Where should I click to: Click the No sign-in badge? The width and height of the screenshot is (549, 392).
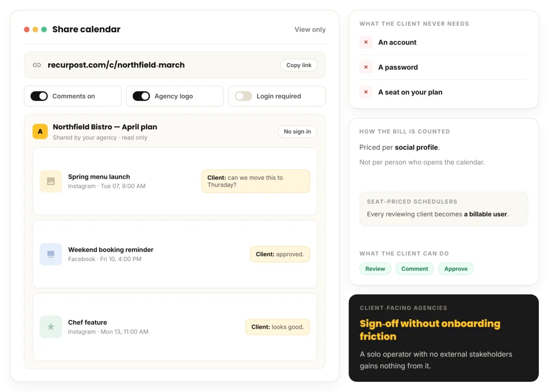pyautogui.click(x=297, y=132)
